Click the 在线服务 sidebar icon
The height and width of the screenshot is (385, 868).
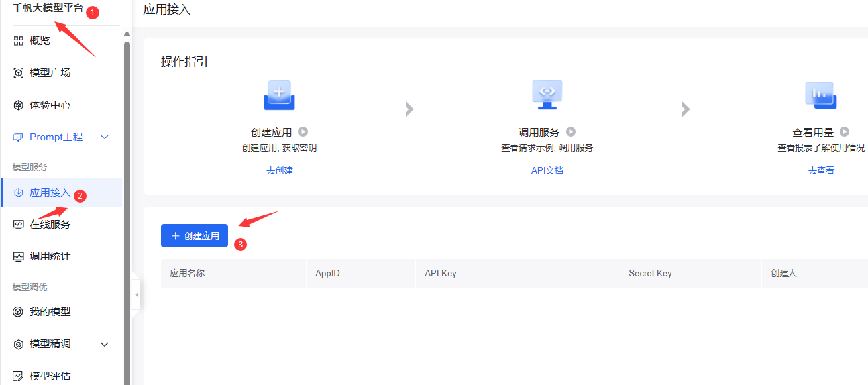18,225
